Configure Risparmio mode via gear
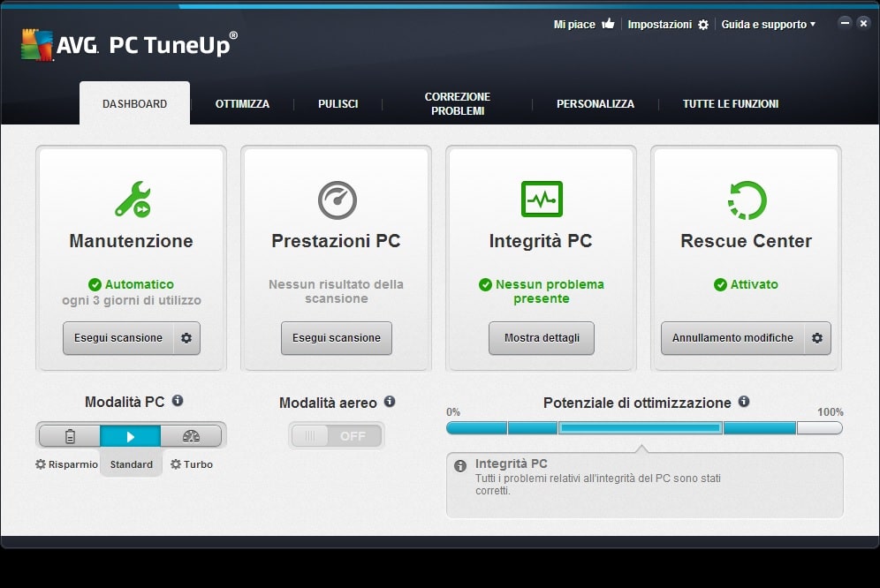Screen dimensions: 880x588 click(41, 464)
